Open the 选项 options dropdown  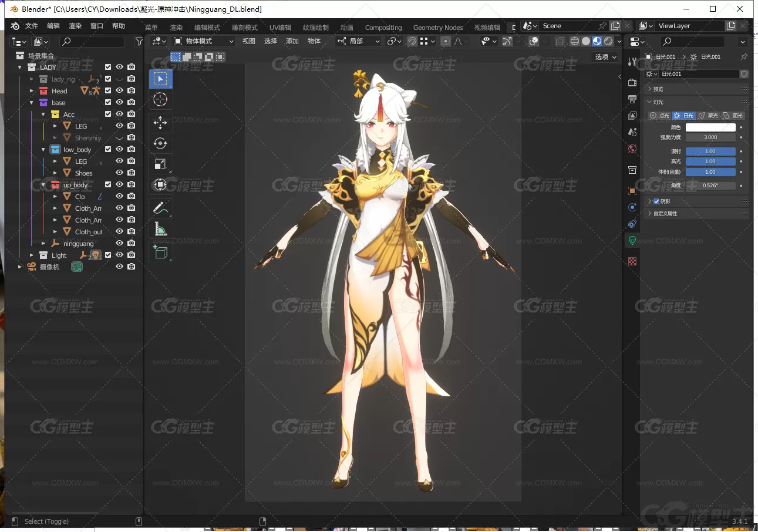coord(605,57)
